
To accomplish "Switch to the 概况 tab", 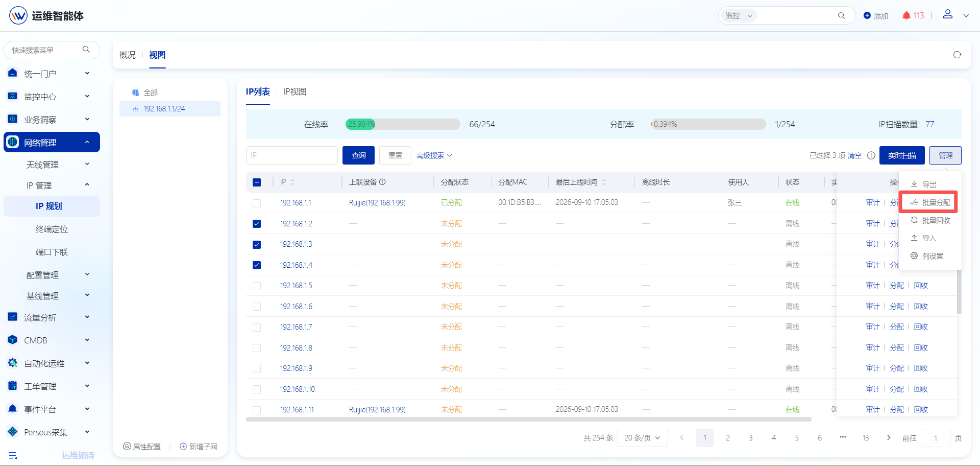I will pyautogui.click(x=128, y=55).
